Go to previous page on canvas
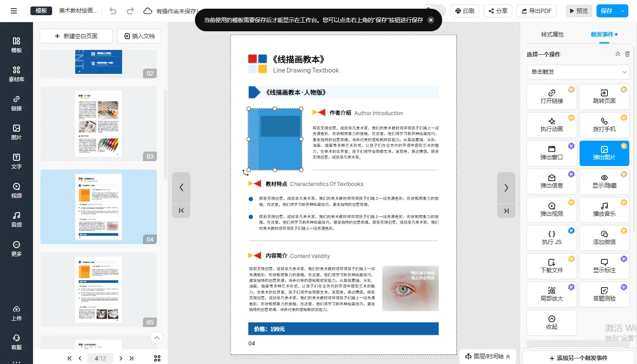Viewport: 637px width, 364px height. pos(181,188)
